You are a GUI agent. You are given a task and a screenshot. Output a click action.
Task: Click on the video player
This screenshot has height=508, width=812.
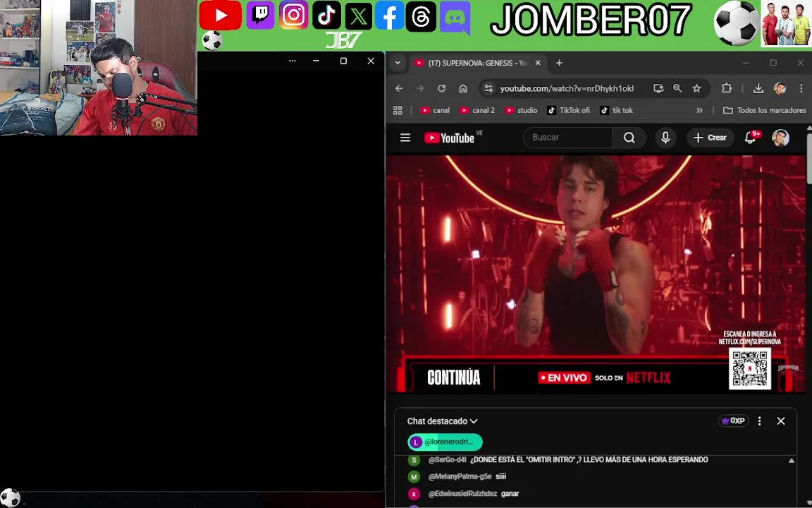[x=596, y=274]
